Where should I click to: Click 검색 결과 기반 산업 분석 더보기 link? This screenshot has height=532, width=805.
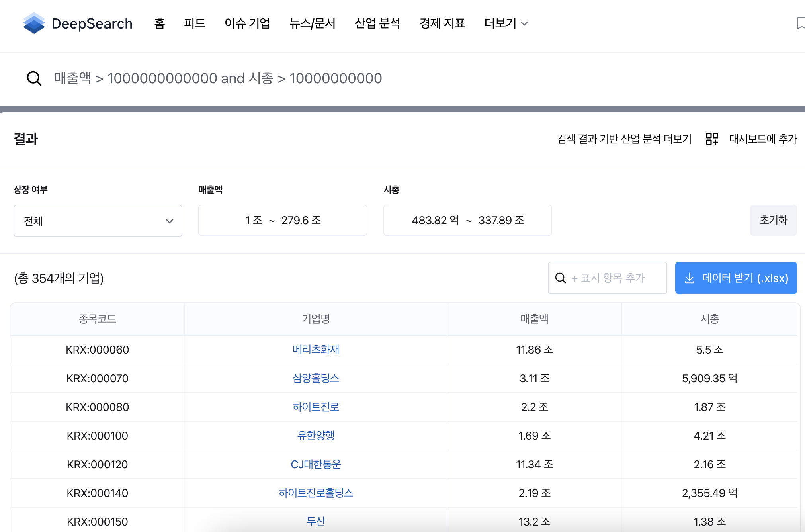pyautogui.click(x=624, y=139)
